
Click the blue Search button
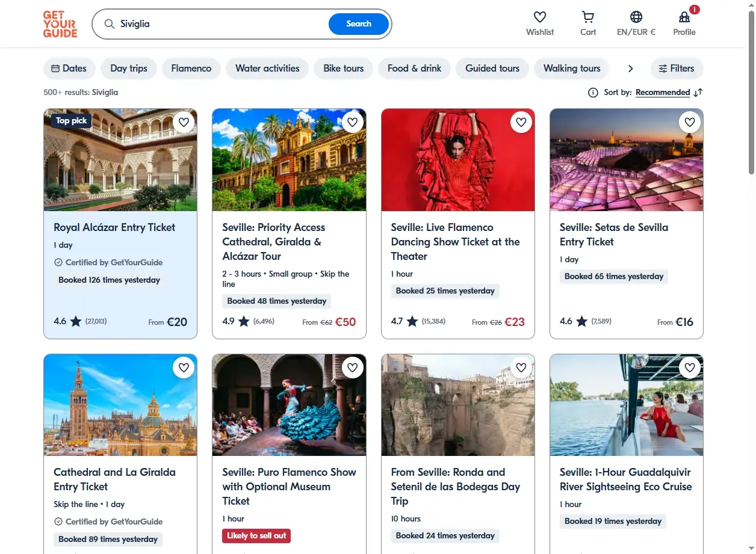(x=359, y=24)
